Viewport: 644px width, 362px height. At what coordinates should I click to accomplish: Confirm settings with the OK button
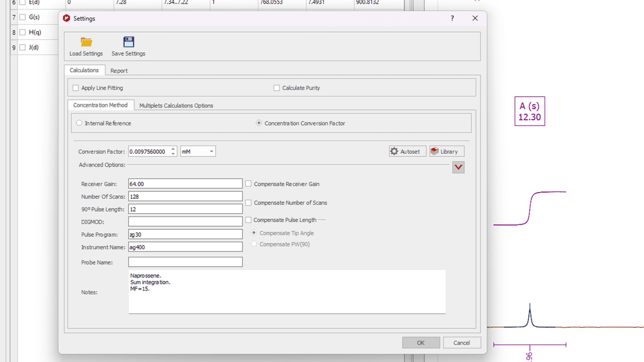tap(421, 343)
